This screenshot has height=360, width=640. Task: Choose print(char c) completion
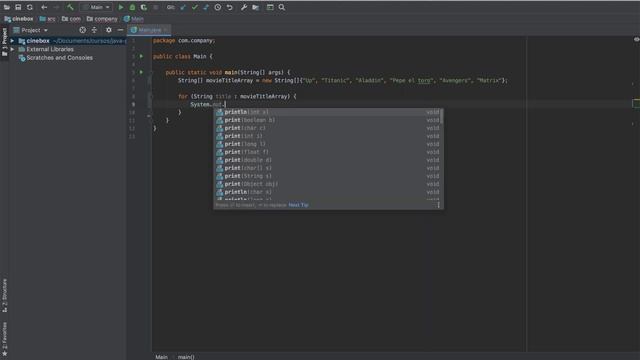pos(328,128)
